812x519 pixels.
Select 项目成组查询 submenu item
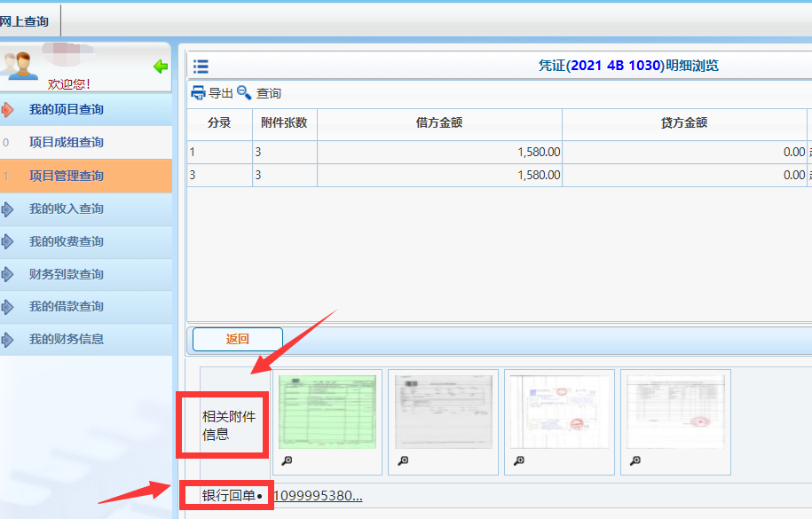click(67, 143)
